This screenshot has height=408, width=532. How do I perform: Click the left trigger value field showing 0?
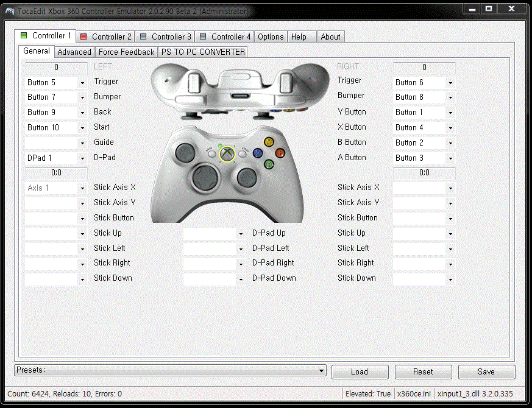point(56,68)
